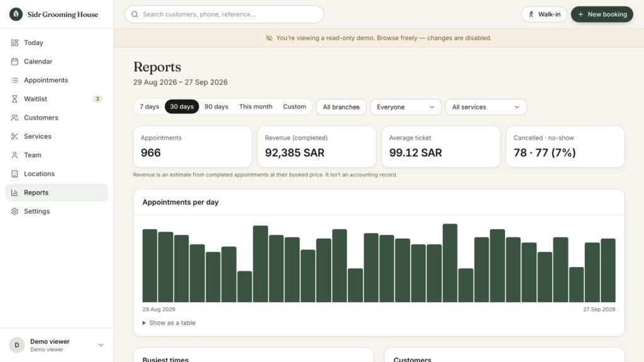Image resolution: width=644 pixels, height=362 pixels.
Task: Click the Appointments list icon
Action: point(15,80)
